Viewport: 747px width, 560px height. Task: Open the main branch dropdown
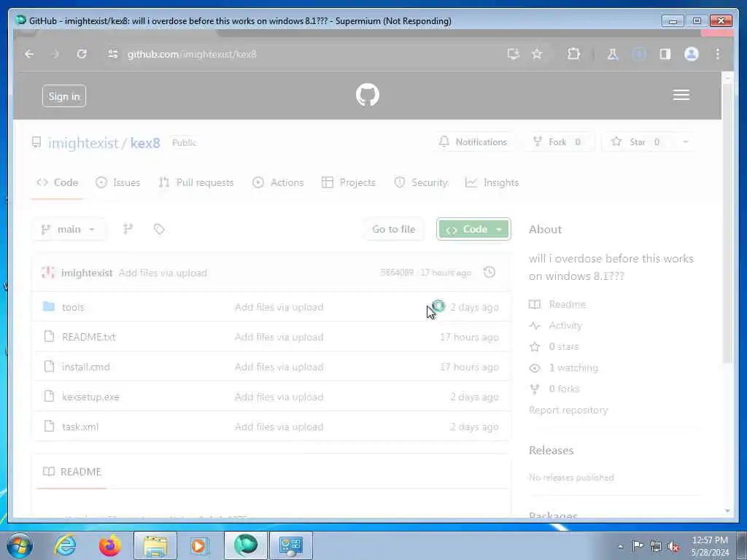[x=69, y=229]
